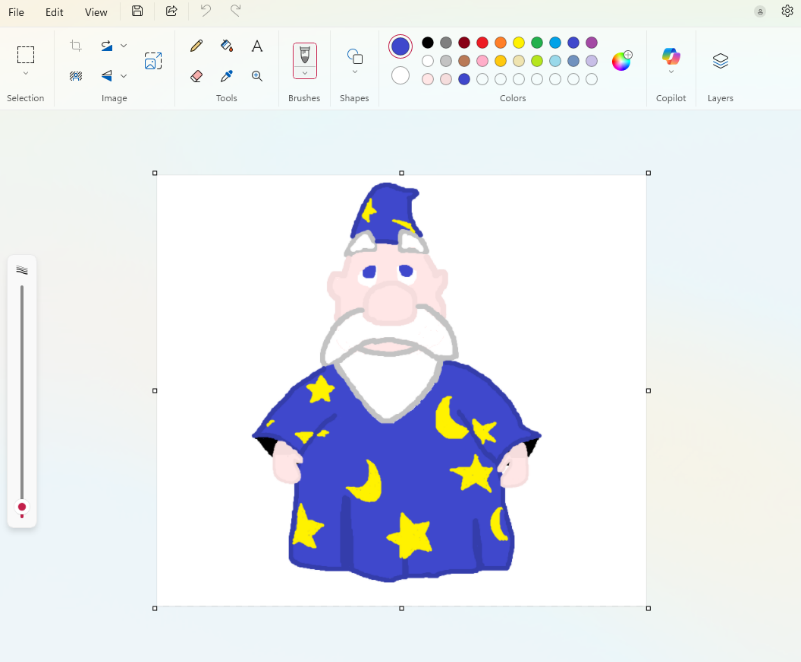Open the Layers panel

coord(720,61)
